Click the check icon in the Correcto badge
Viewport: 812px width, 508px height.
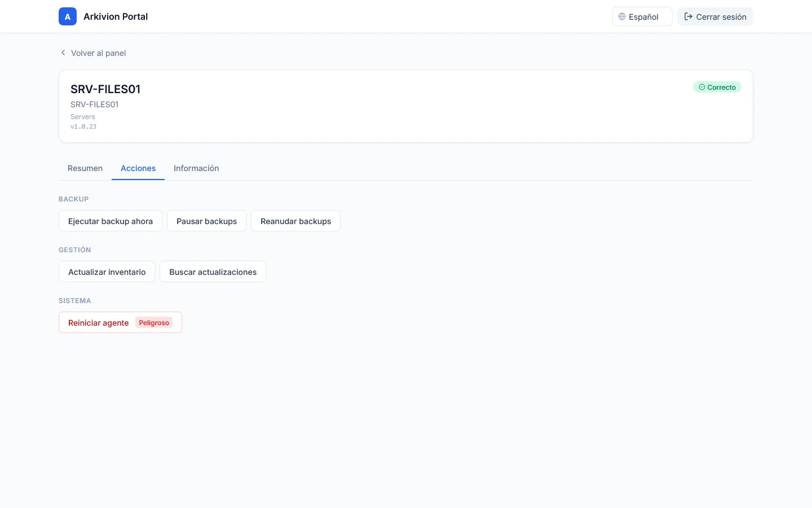[x=702, y=87]
